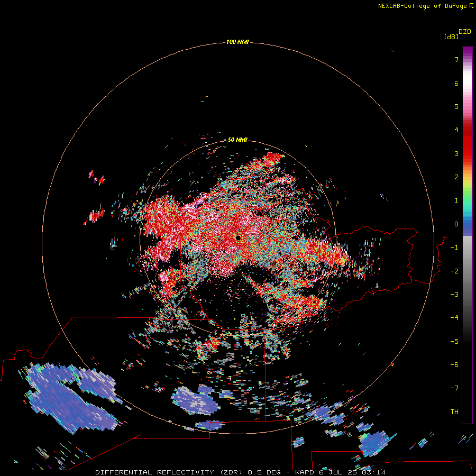Click the TH threshold label on legend

454,412
